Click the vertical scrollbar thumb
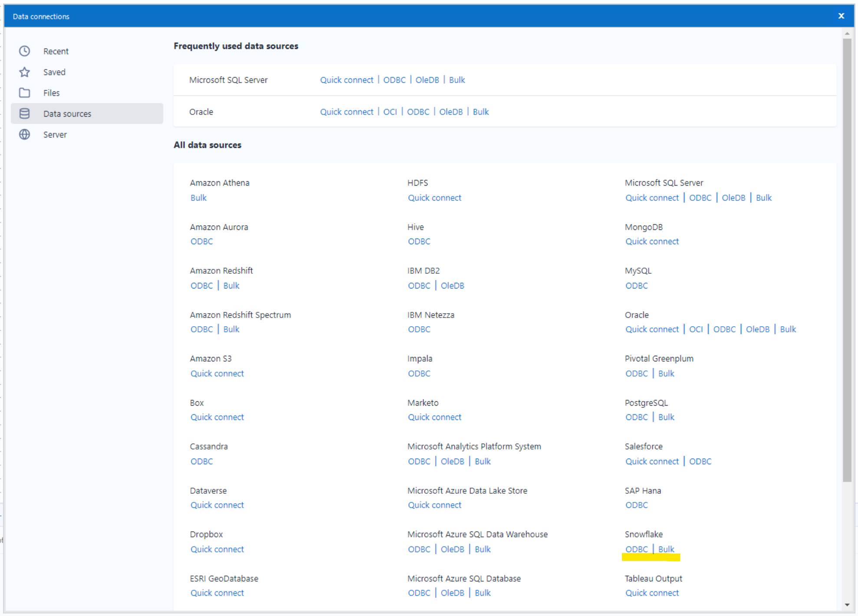 [847, 260]
